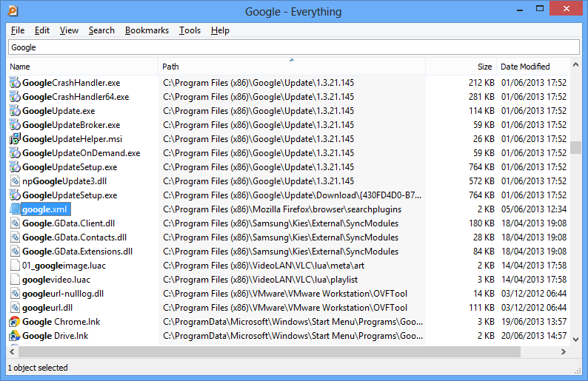Image resolution: width=588 pixels, height=381 pixels.
Task: Click the 1 object selected status text
Action: pos(38,368)
